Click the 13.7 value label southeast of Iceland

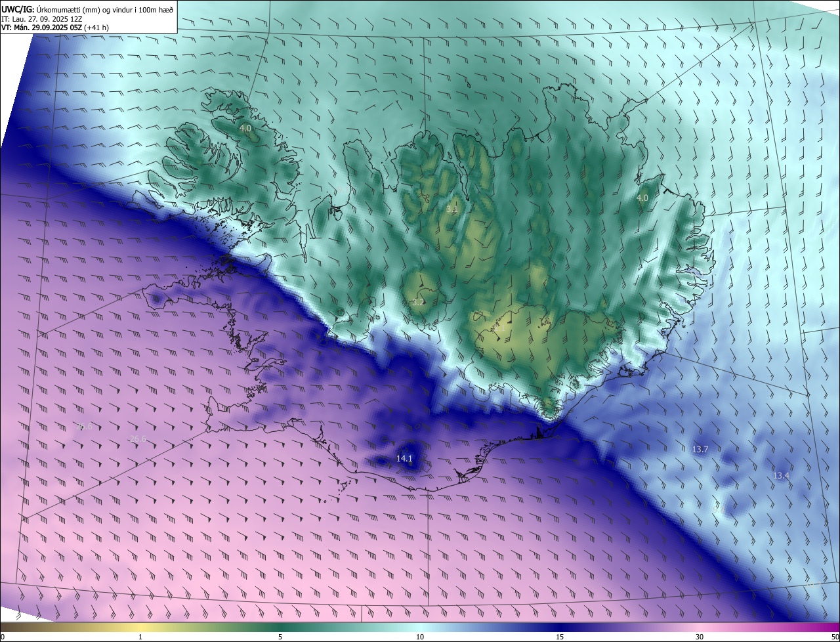click(700, 450)
